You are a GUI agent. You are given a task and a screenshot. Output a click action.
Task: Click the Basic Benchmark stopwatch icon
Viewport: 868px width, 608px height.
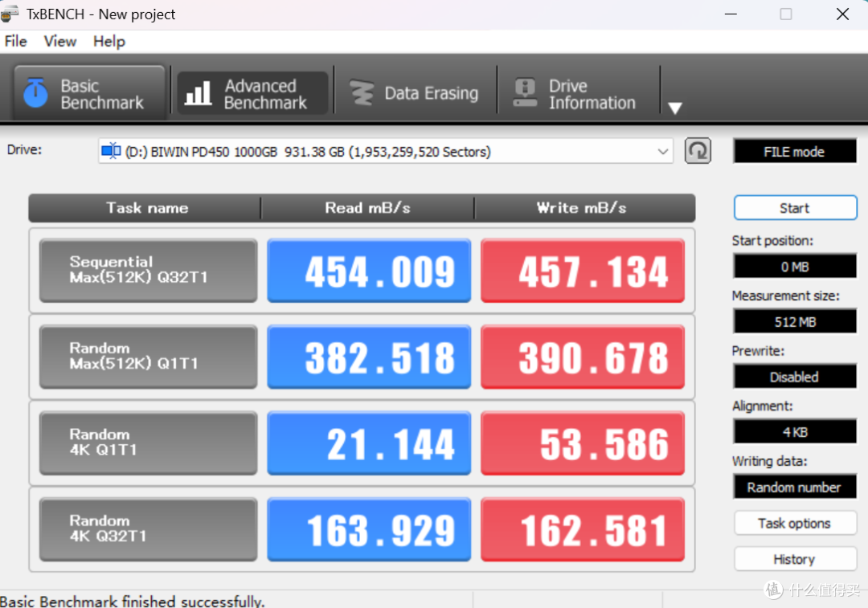tap(36, 93)
